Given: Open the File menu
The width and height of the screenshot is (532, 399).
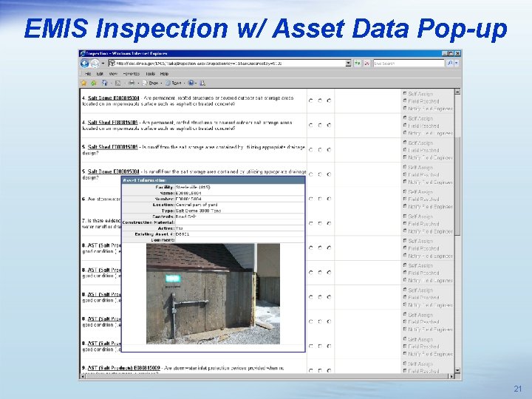Looking at the screenshot, I should [88, 74].
